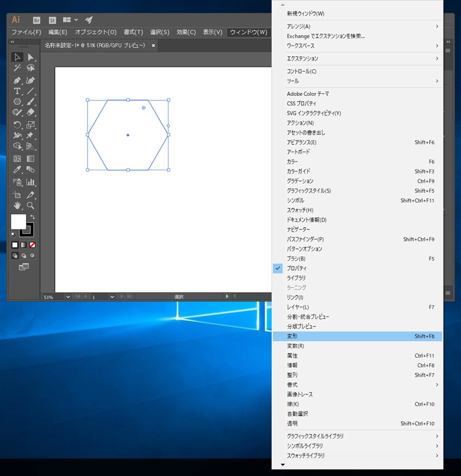Choose パスファインダー(P) menu entry
Image resolution: width=461 pixels, height=476 pixels.
pyautogui.click(x=357, y=239)
